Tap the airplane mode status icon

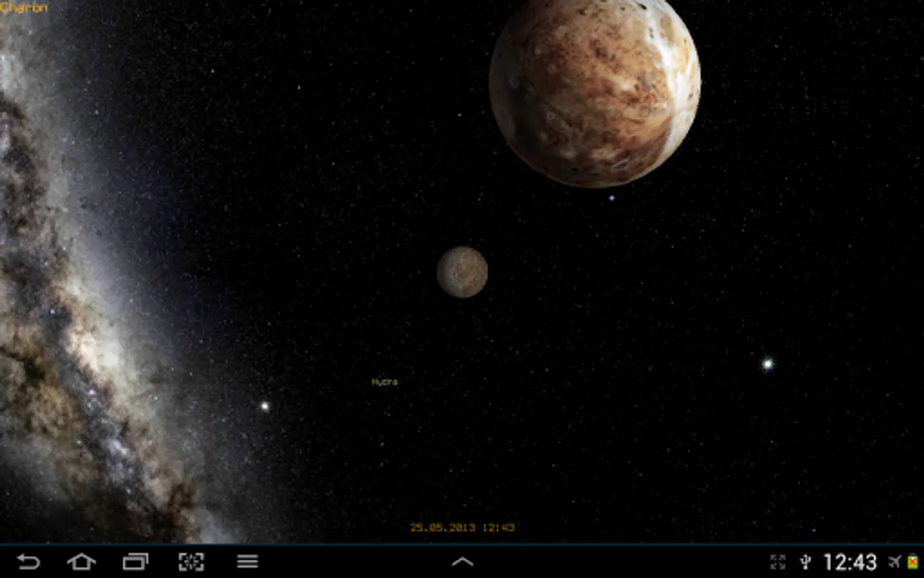coord(894,562)
